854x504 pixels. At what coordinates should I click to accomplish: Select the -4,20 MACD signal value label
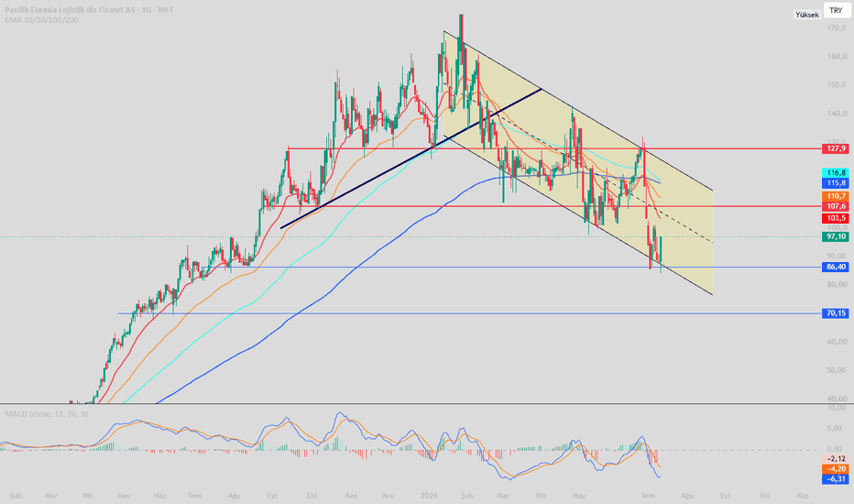click(x=836, y=469)
